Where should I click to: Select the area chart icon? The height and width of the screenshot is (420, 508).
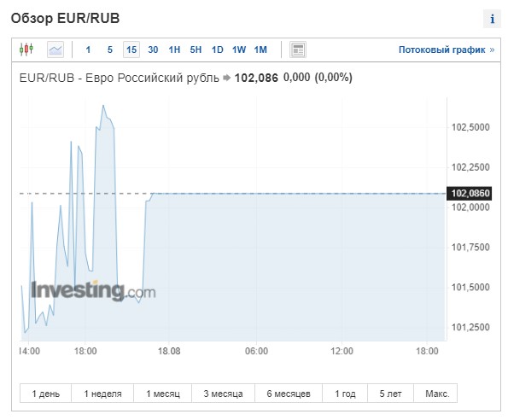coord(55,50)
